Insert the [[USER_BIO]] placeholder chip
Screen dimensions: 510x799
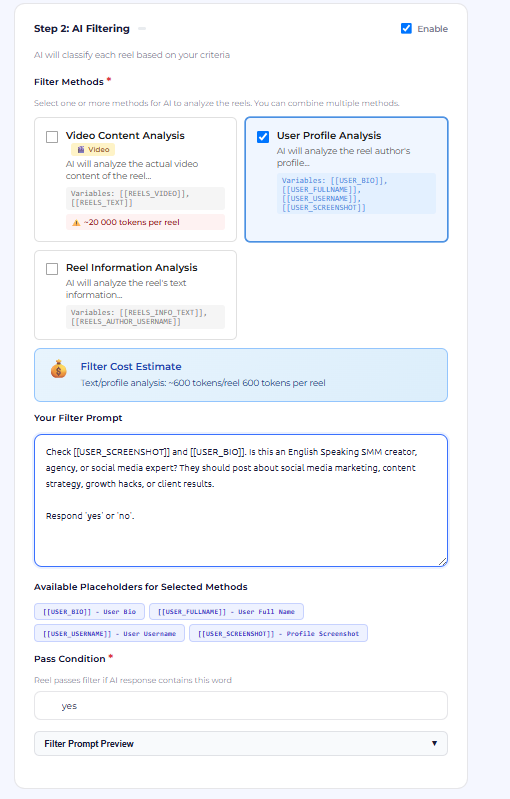pyautogui.click(x=89, y=611)
